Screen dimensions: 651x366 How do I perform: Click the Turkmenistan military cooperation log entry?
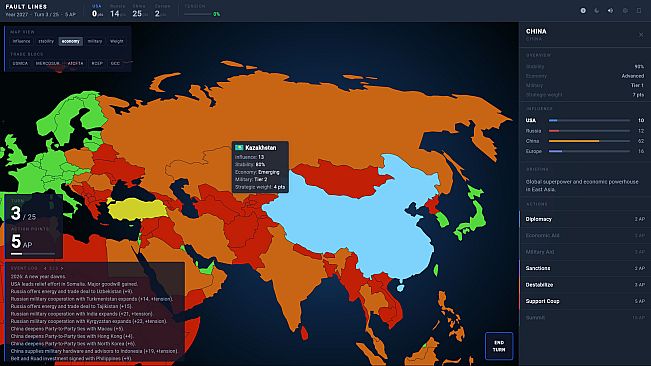click(92, 299)
